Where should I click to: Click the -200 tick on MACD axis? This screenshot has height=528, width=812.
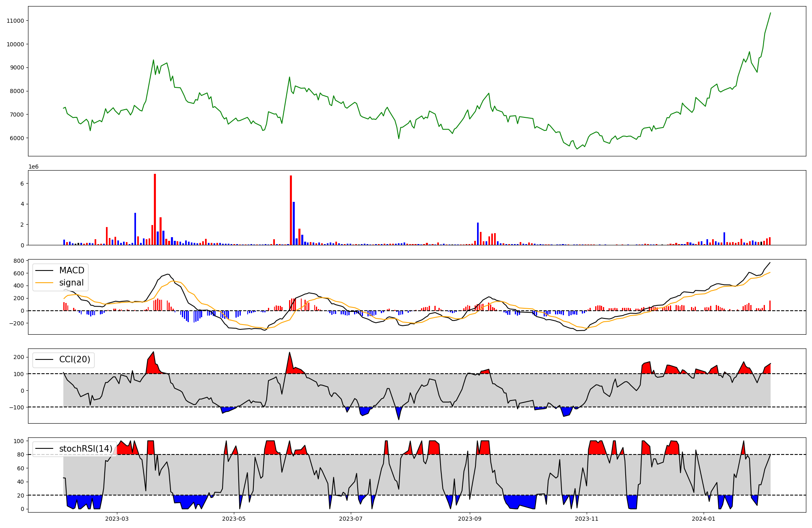17,323
